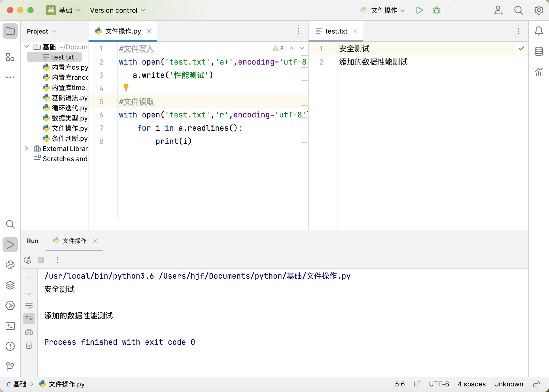Screen dimensions: 549x392
Task: Select Scratches and Consoles node
Action: click(61, 159)
